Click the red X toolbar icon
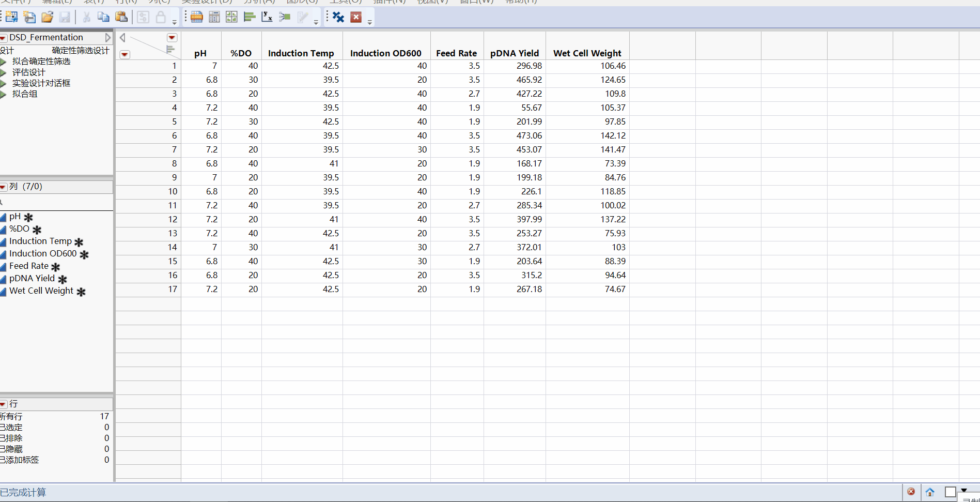This screenshot has width=980, height=502. [356, 17]
